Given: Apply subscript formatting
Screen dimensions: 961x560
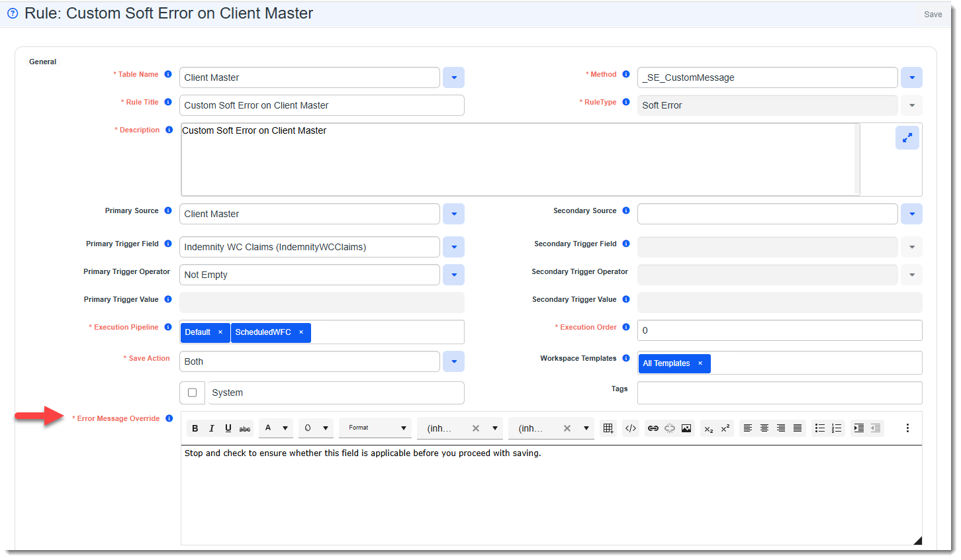Looking at the screenshot, I should pos(709,428).
